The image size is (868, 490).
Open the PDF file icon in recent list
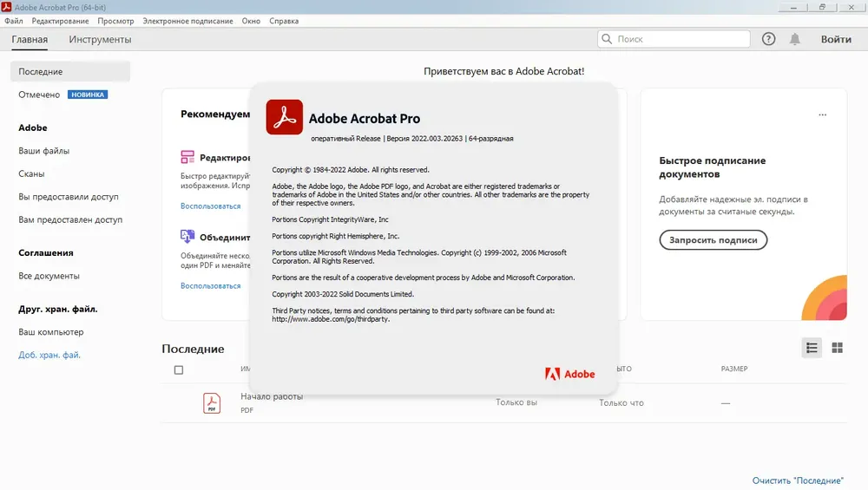point(212,403)
